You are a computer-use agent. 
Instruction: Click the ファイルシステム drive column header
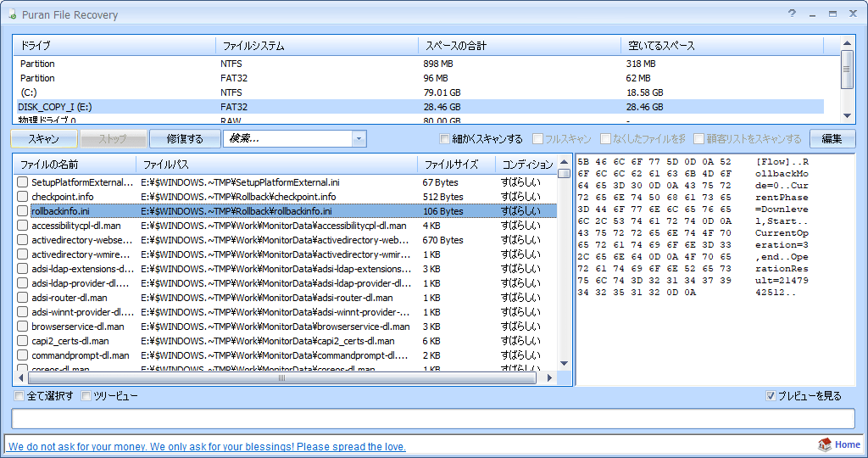coord(253,45)
